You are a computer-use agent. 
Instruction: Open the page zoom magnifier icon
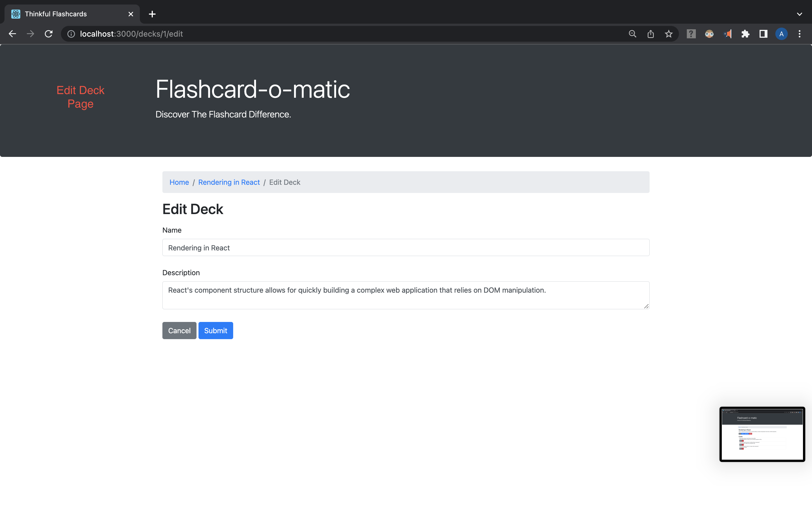pos(632,34)
